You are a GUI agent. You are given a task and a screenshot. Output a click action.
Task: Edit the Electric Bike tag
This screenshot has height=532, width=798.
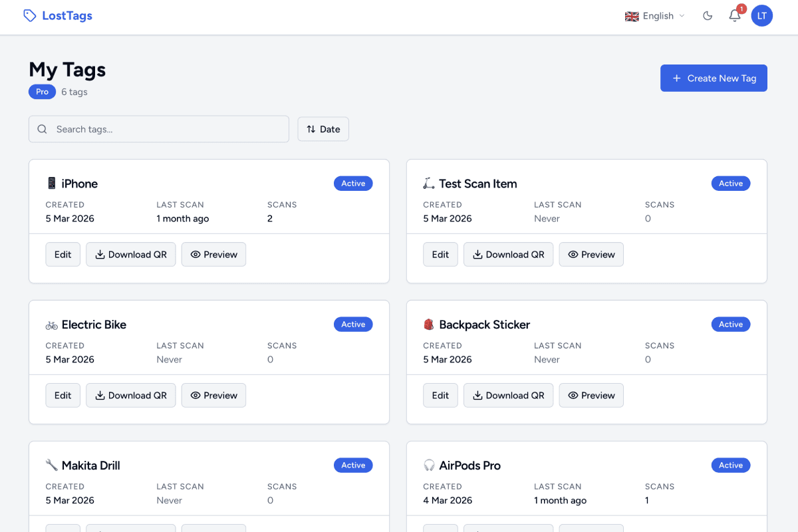[63, 395]
